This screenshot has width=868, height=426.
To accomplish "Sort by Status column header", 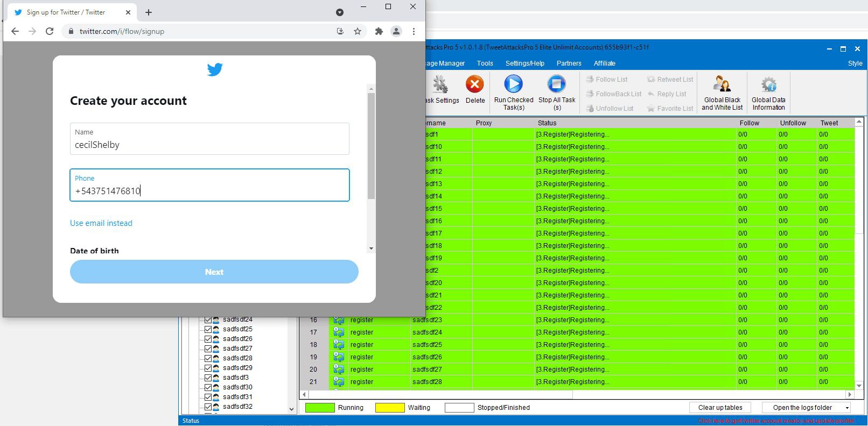I will [635, 123].
